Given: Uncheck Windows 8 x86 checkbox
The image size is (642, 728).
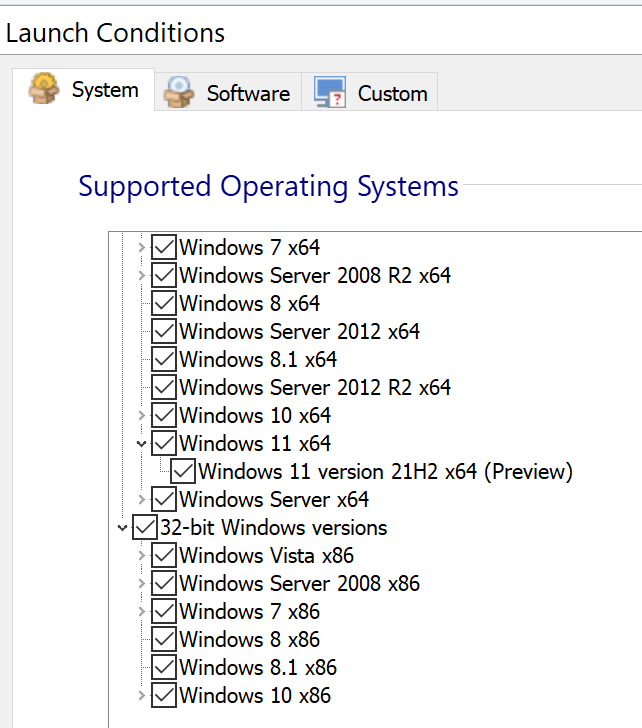Looking at the screenshot, I should 163,639.
